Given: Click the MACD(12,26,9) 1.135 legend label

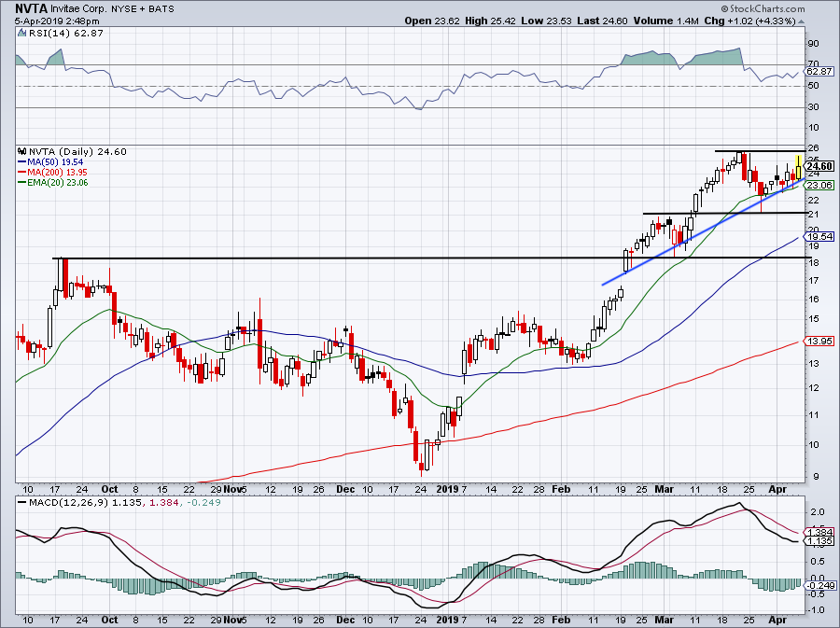Looking at the screenshot, I should tap(86, 503).
